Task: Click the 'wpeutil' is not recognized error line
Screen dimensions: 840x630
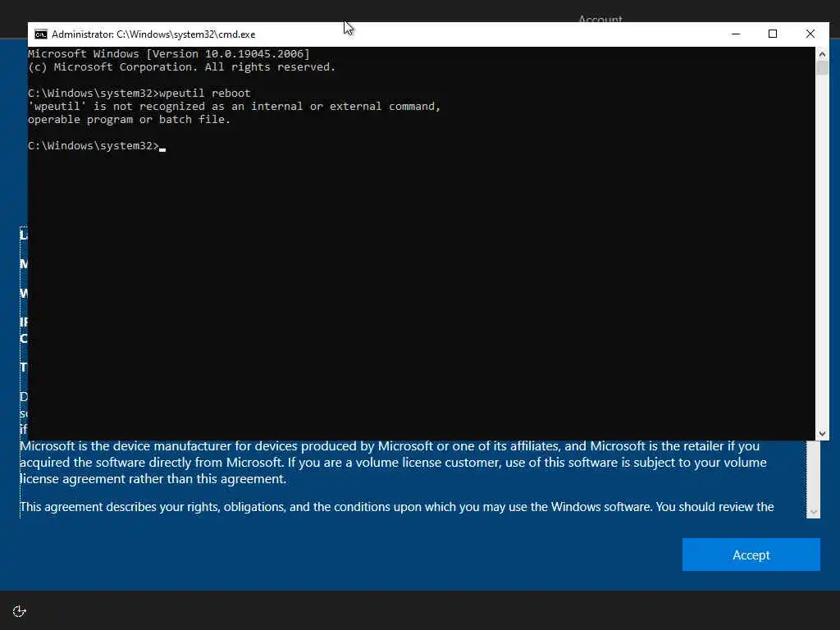Action: tap(234, 106)
